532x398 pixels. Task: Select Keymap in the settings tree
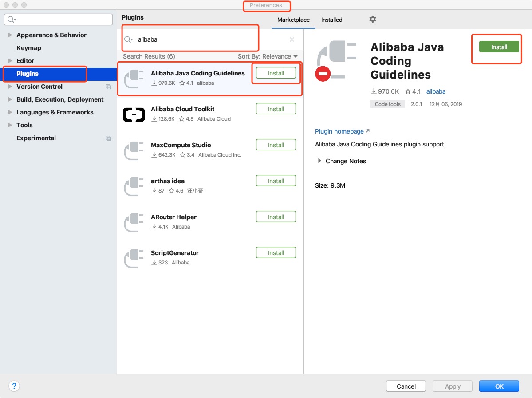[x=29, y=48]
